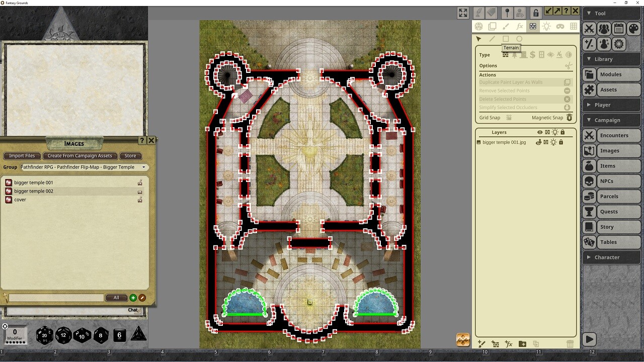The width and height of the screenshot is (644, 362).
Task: Select the Circle occluder drawing tool
Action: [519, 39]
